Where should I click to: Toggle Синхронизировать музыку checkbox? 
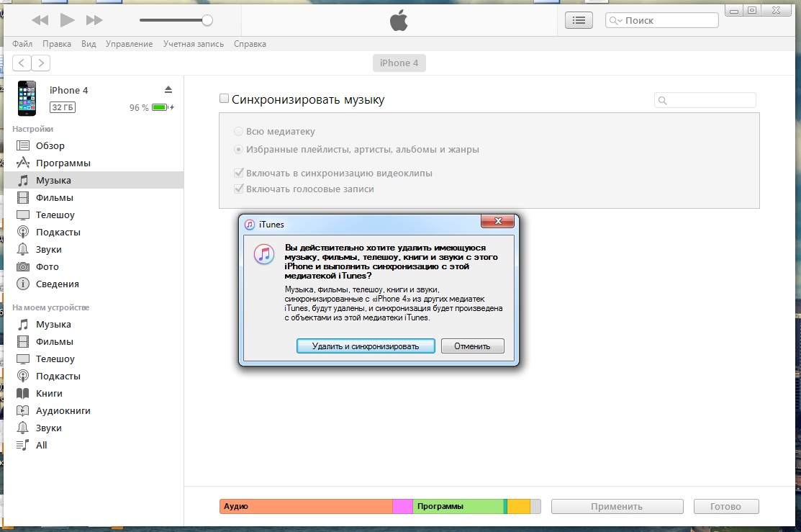[x=224, y=99]
